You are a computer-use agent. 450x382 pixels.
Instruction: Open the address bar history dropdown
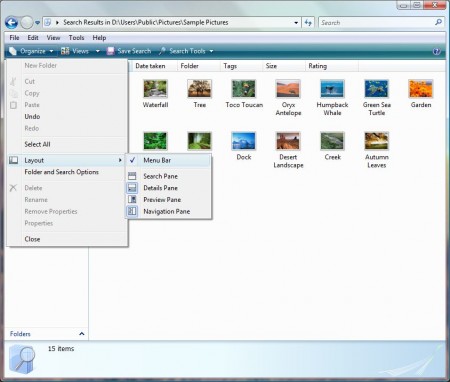pyautogui.click(x=296, y=23)
